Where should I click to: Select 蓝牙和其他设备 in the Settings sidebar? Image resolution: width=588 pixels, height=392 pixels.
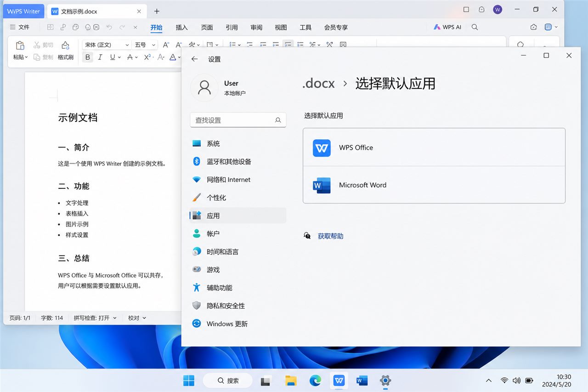237,161
